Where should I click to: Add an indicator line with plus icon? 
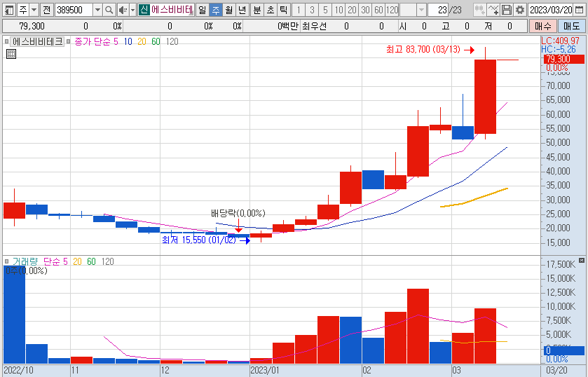pyautogui.click(x=493, y=10)
